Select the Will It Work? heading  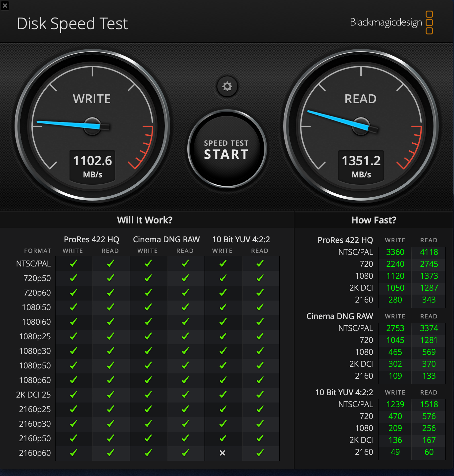(x=145, y=220)
